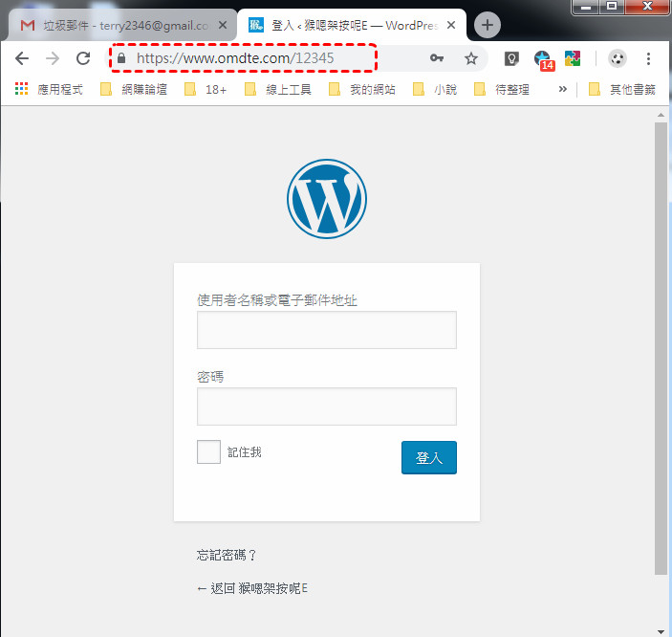Click the colorful puzzle extension icon
The width and height of the screenshot is (672, 637).
tap(573, 58)
